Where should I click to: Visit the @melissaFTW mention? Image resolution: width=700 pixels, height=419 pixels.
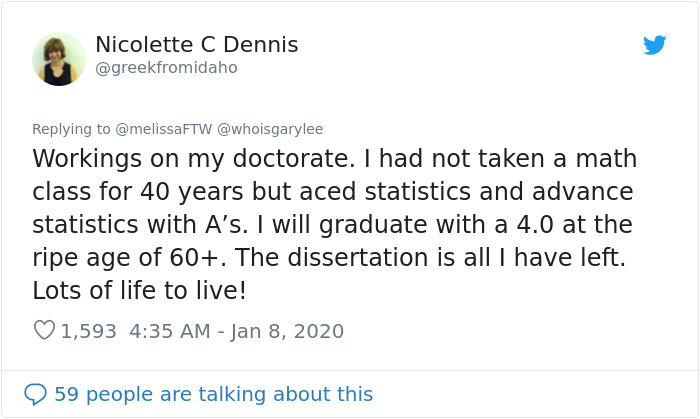point(158,129)
